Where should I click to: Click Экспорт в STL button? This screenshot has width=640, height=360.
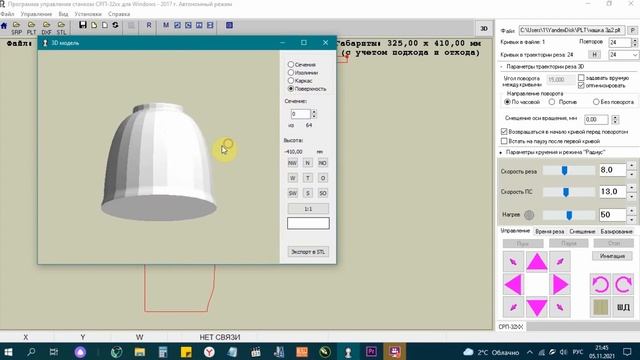[x=308, y=252]
